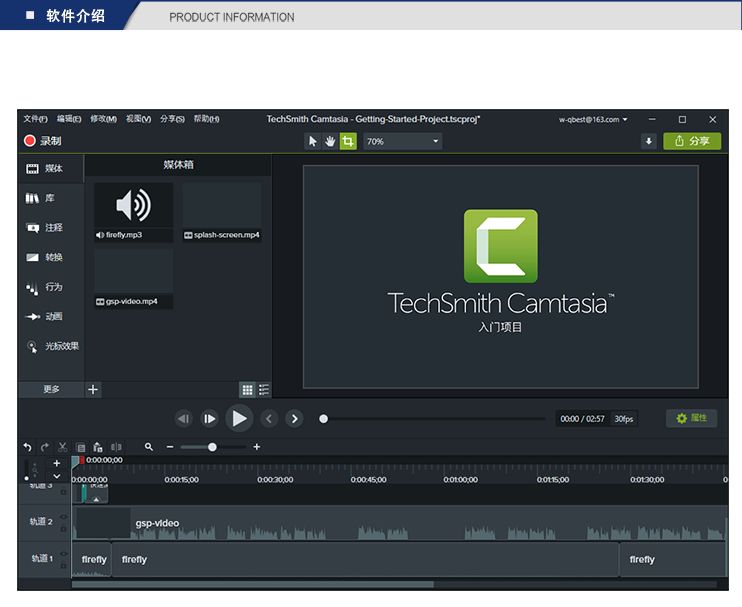Toggle lock for 轨道 1

point(64,566)
